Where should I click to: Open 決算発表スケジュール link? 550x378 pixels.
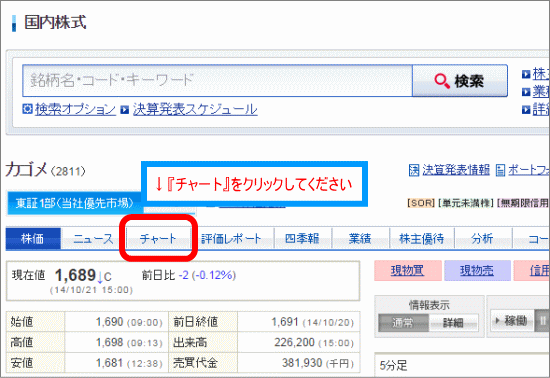click(x=195, y=109)
